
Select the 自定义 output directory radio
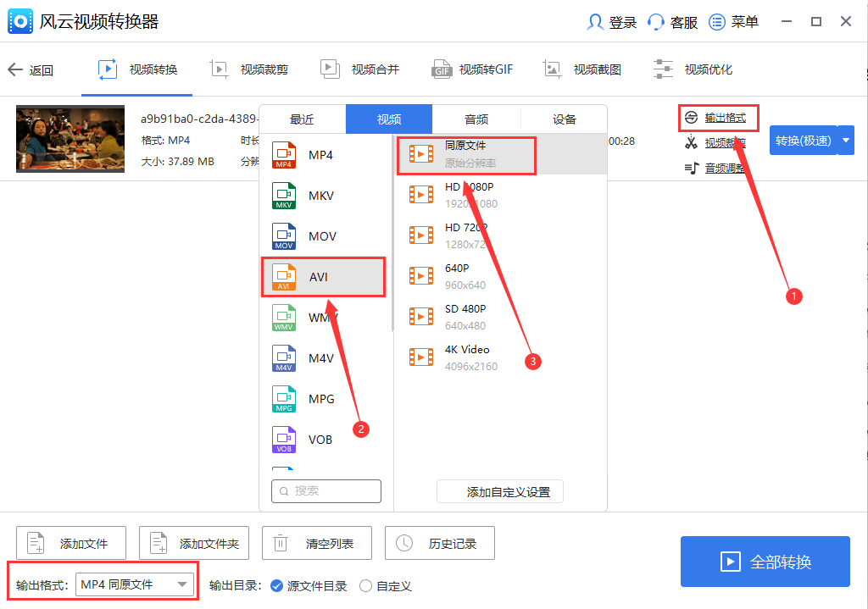pos(365,585)
